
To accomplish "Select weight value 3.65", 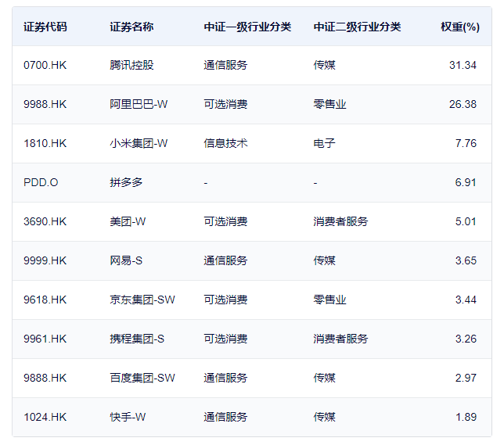I will [x=466, y=260].
